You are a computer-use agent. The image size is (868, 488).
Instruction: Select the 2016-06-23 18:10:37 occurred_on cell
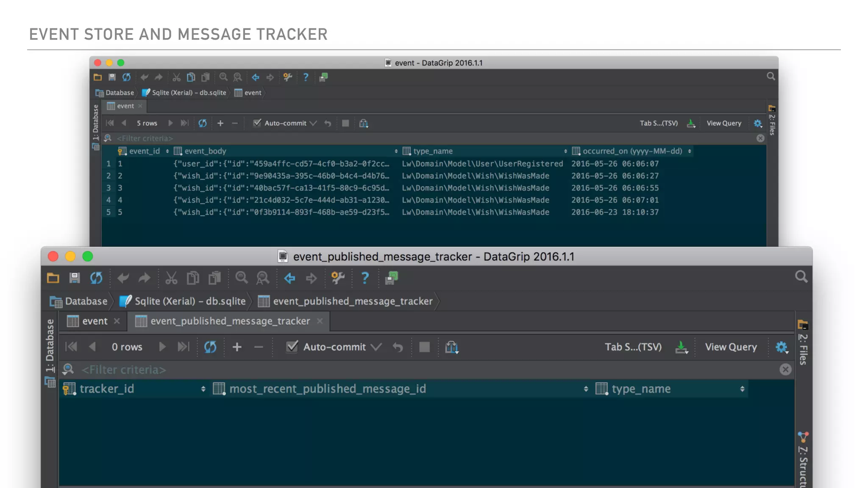coord(615,212)
